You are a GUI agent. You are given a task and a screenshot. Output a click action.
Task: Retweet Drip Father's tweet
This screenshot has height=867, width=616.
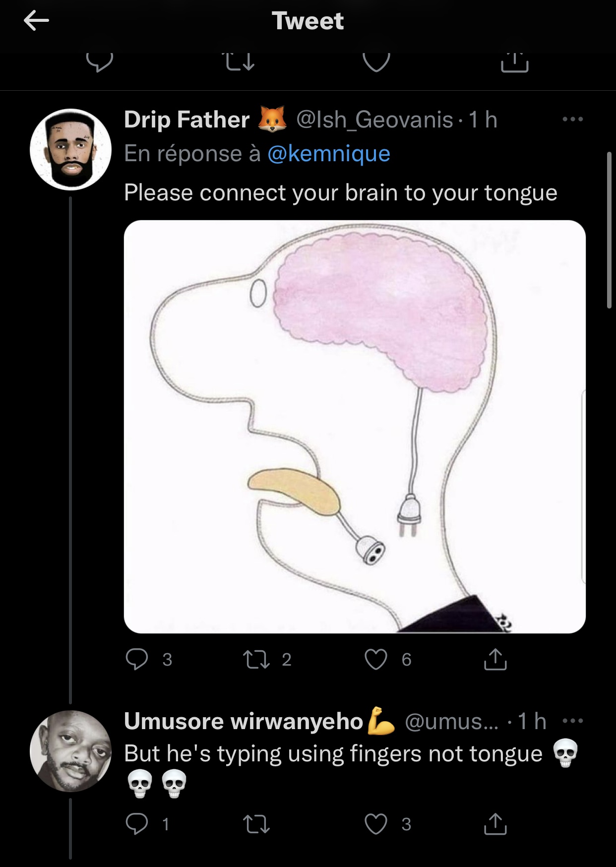[256, 659]
